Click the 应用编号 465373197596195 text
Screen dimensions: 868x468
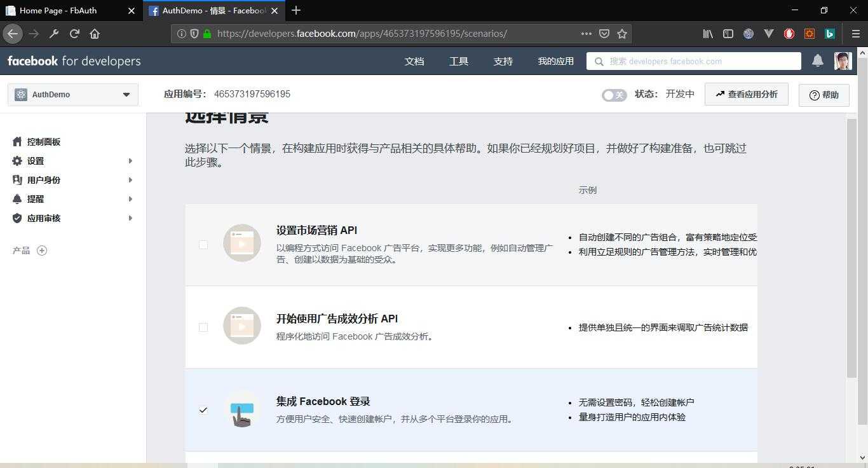(x=227, y=94)
